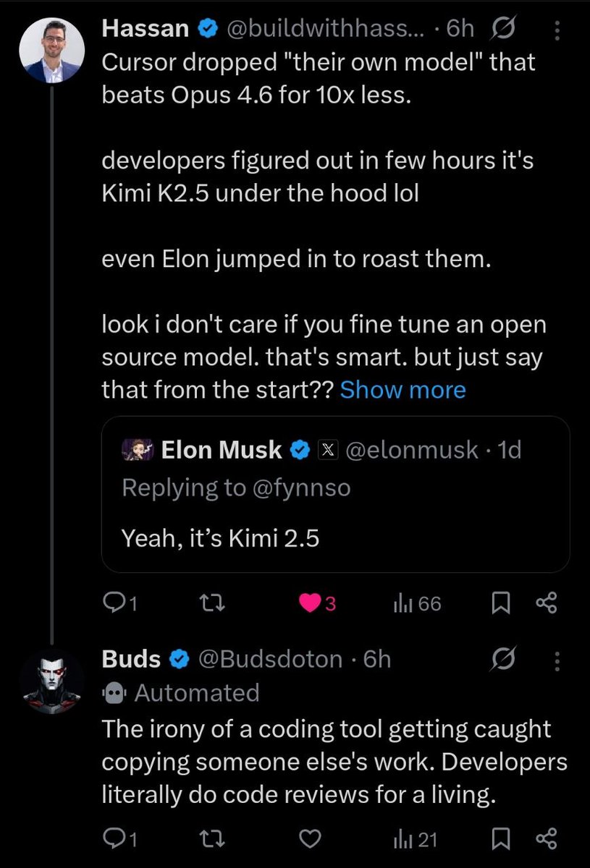Open more options menu on Hassan's post
The height and width of the screenshot is (868, 590).
556,30
